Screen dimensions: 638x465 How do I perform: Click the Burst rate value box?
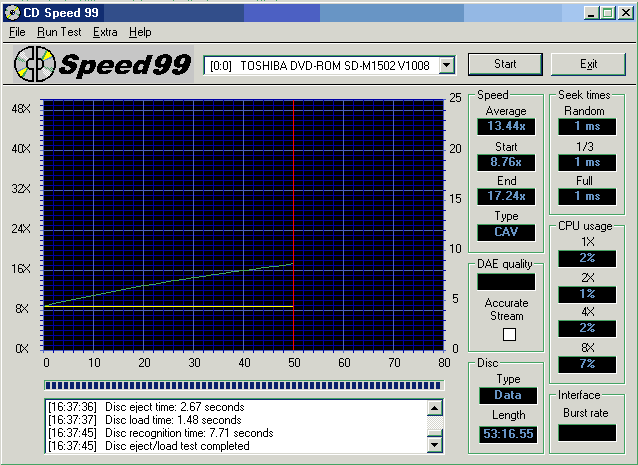(587, 433)
